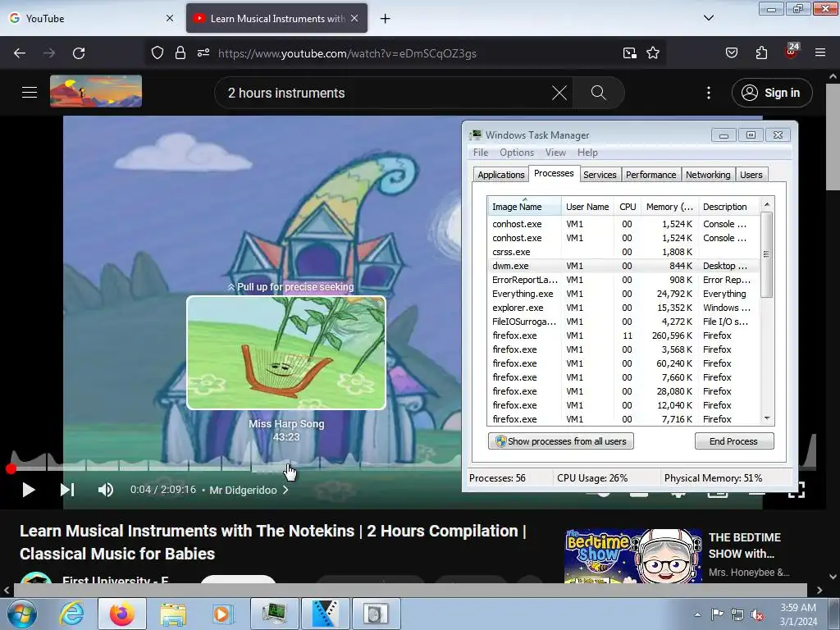Save the page to Pocket
Viewport: 840px width, 630px height.
(x=731, y=53)
